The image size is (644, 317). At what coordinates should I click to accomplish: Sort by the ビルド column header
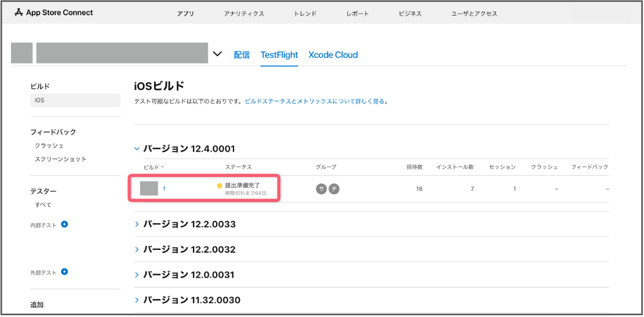(x=153, y=167)
